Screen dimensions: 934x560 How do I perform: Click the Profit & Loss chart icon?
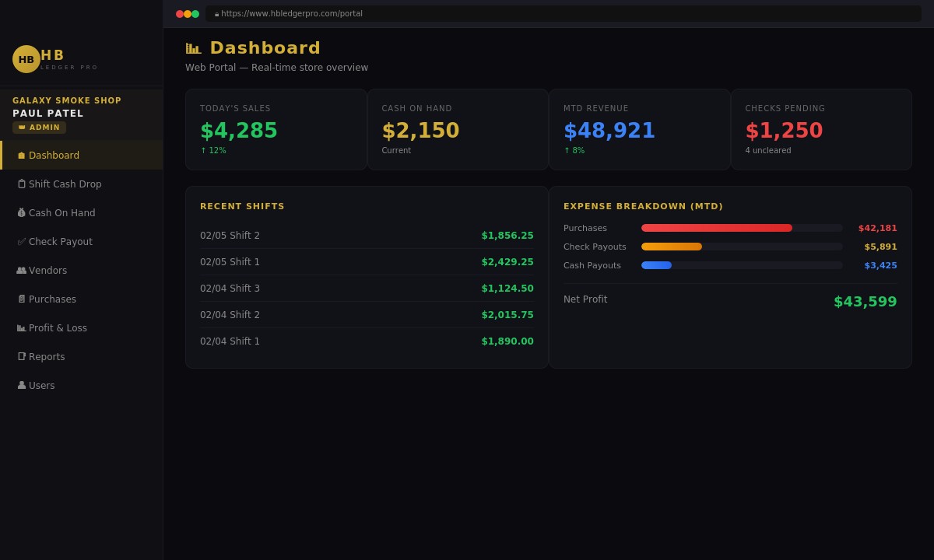pyautogui.click(x=22, y=327)
